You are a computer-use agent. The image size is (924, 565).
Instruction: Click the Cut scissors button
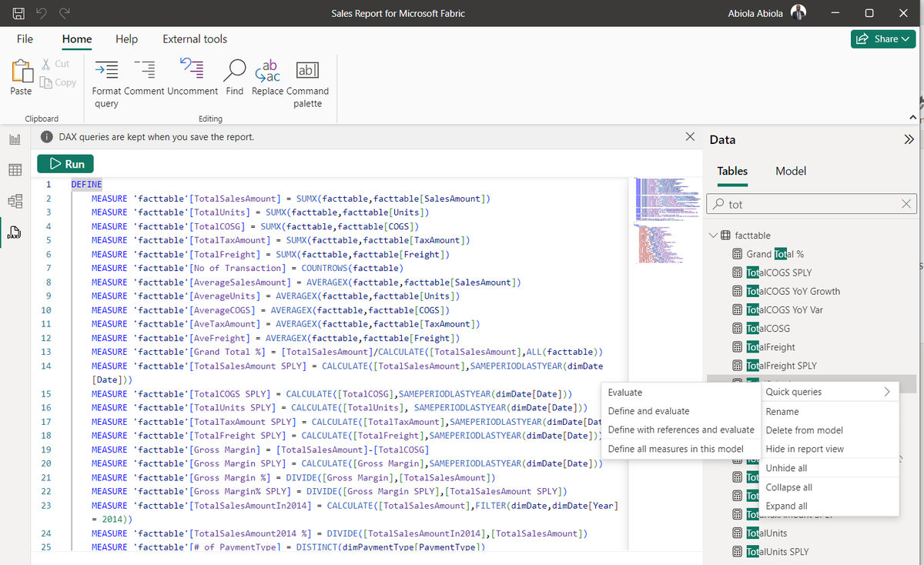tap(55, 64)
